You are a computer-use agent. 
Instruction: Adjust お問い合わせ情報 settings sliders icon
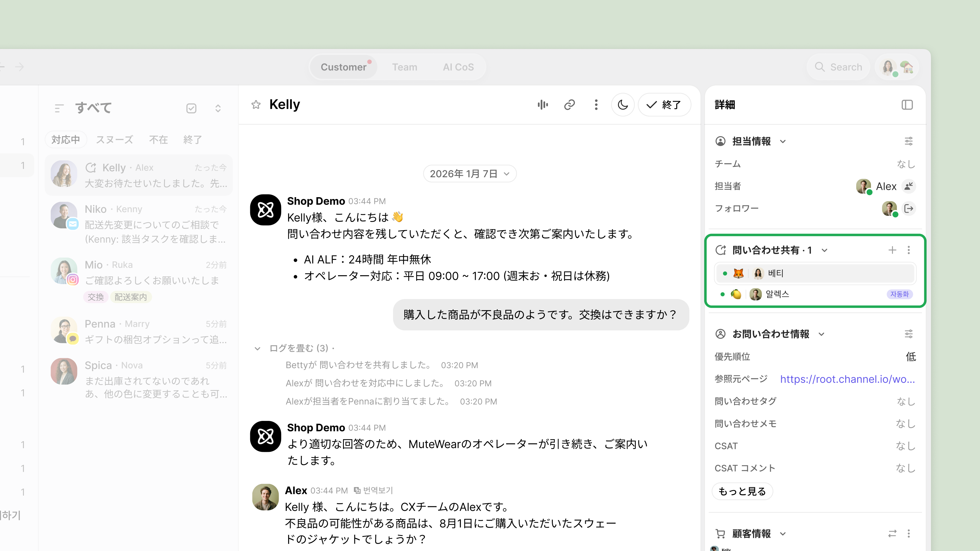pyautogui.click(x=908, y=334)
